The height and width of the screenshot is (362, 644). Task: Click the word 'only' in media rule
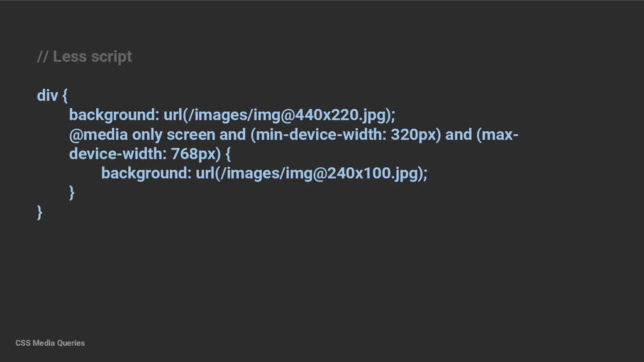[147, 134]
